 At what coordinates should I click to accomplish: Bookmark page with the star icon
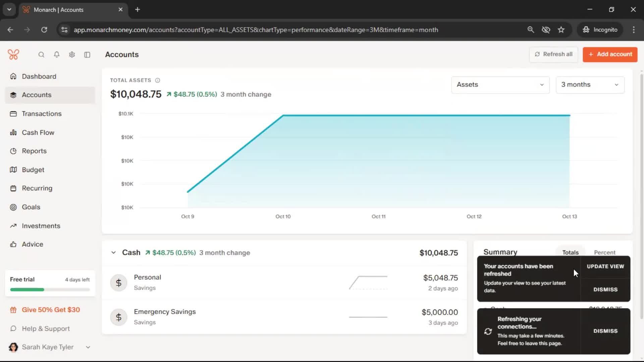561,30
